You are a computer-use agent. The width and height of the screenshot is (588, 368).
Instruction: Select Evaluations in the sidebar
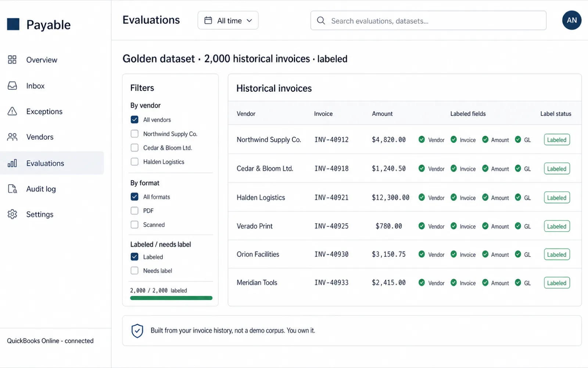[x=52, y=163]
